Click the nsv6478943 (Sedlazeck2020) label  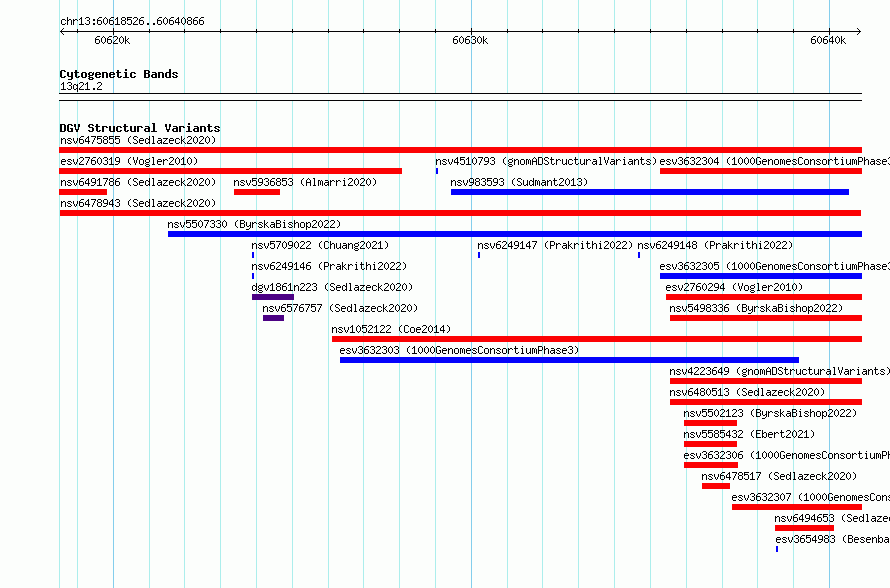click(x=138, y=203)
